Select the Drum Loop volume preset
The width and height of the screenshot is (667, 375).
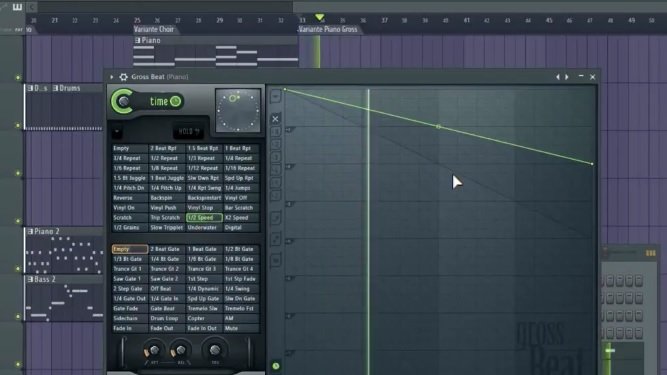pyautogui.click(x=167, y=318)
